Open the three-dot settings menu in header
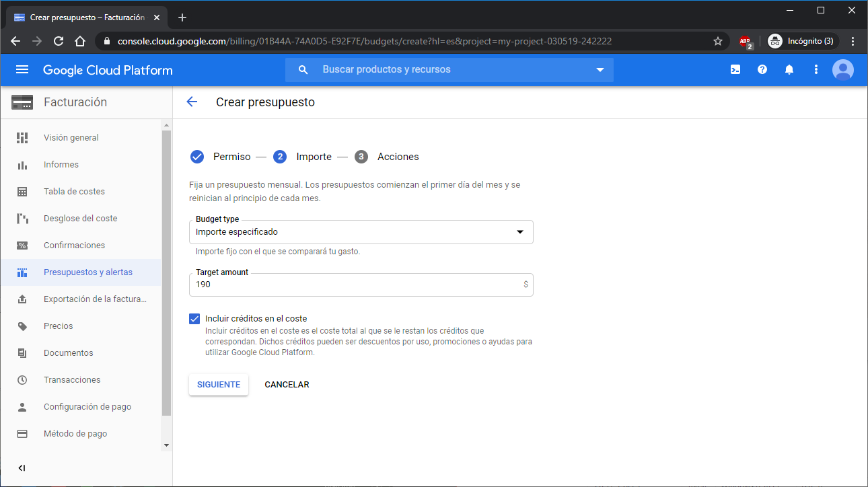The width and height of the screenshot is (868, 487). point(816,69)
